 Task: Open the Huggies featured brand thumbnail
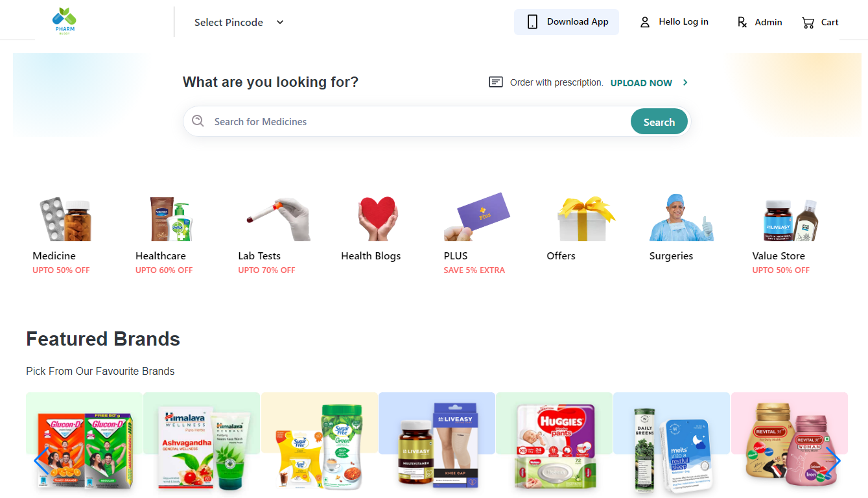(x=554, y=444)
